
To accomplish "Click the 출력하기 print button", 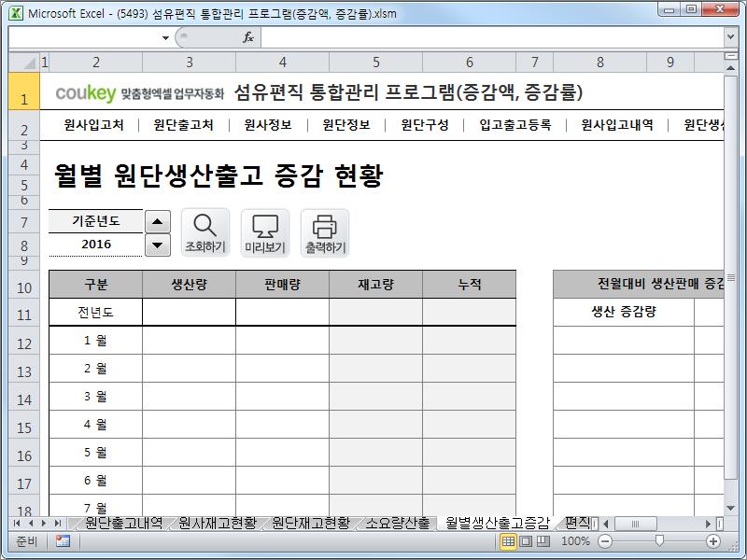I will tap(325, 232).
